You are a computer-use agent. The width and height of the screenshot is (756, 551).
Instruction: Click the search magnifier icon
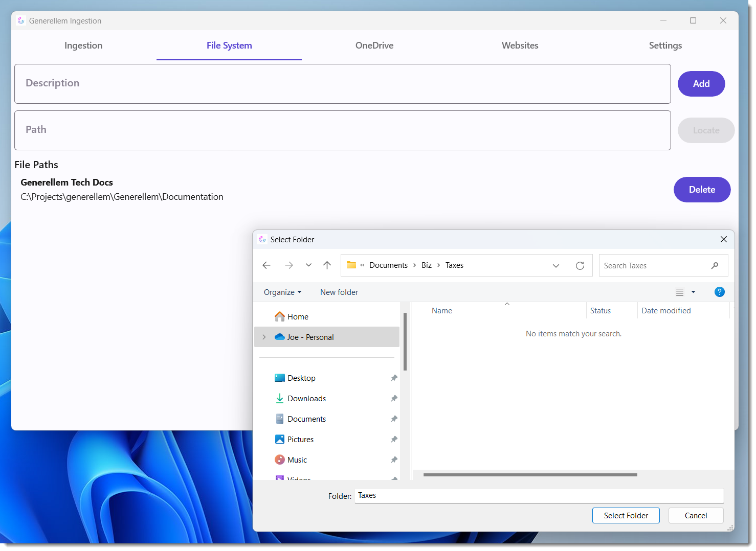click(x=715, y=266)
